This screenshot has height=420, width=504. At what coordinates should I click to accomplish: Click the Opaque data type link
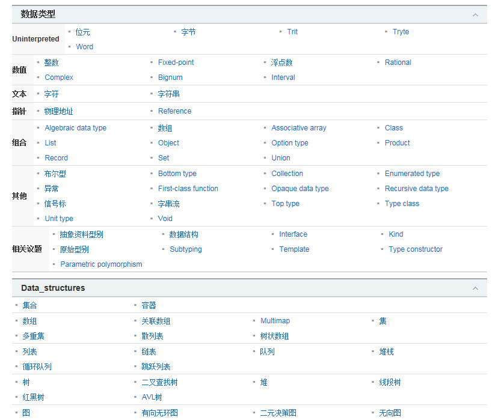[300, 189]
